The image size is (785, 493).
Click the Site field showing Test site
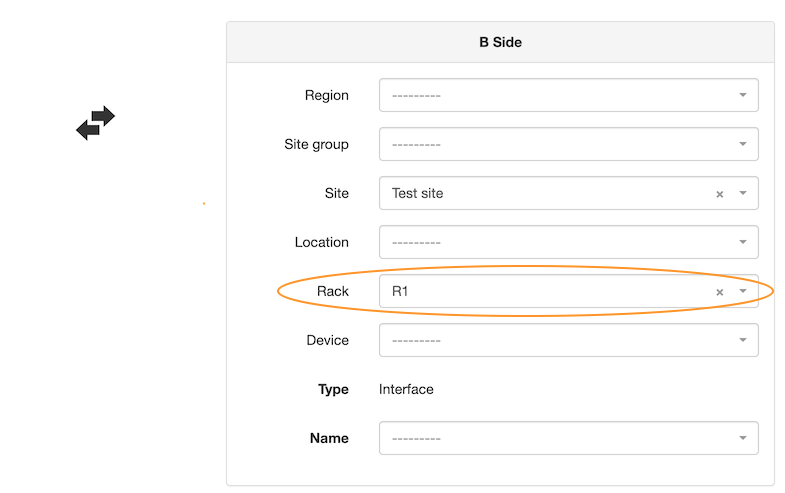click(569, 193)
